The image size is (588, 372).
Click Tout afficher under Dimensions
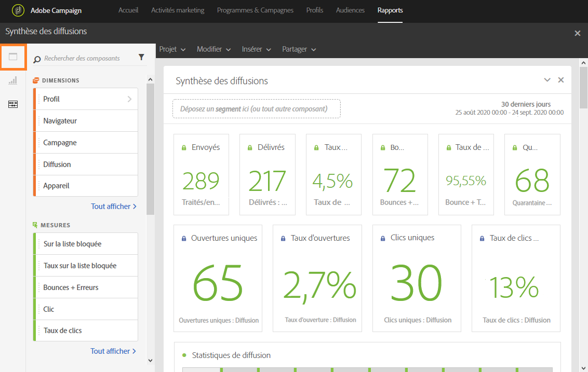113,206
